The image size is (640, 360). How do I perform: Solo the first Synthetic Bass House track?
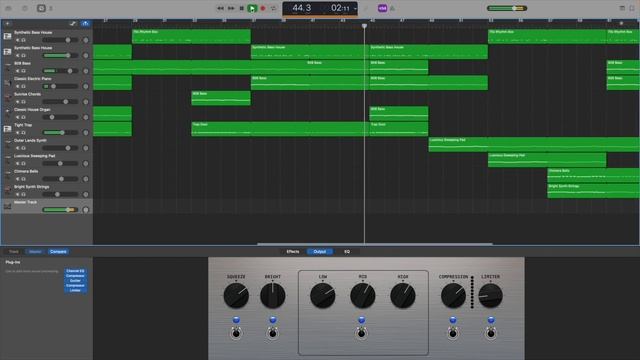click(23, 40)
